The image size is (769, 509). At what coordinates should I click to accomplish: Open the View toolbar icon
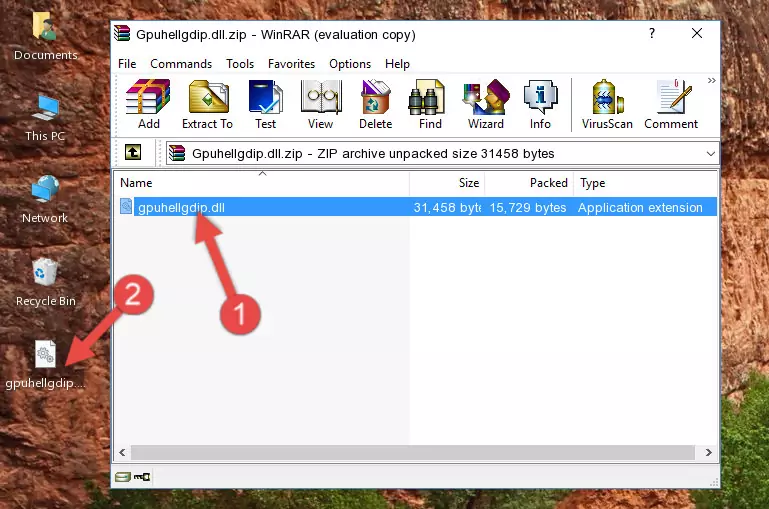click(x=321, y=104)
